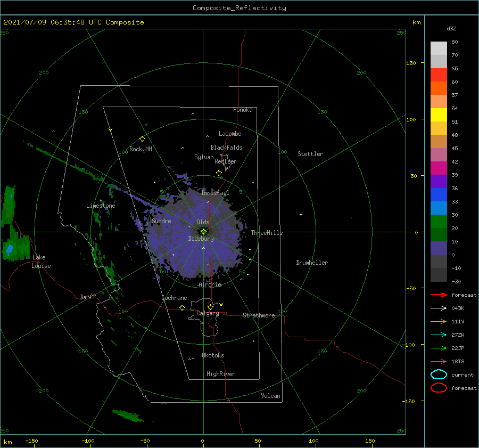Image resolution: width=479 pixels, height=448 pixels.
Task: Click the yellow diamond marker near RockyMH
Action: (142, 139)
